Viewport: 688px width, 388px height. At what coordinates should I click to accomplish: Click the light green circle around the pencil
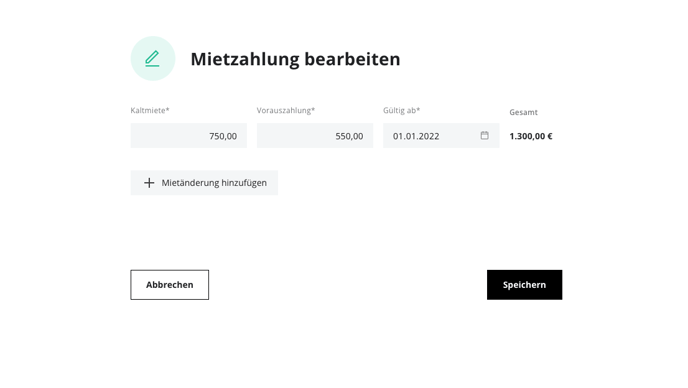pos(153,58)
